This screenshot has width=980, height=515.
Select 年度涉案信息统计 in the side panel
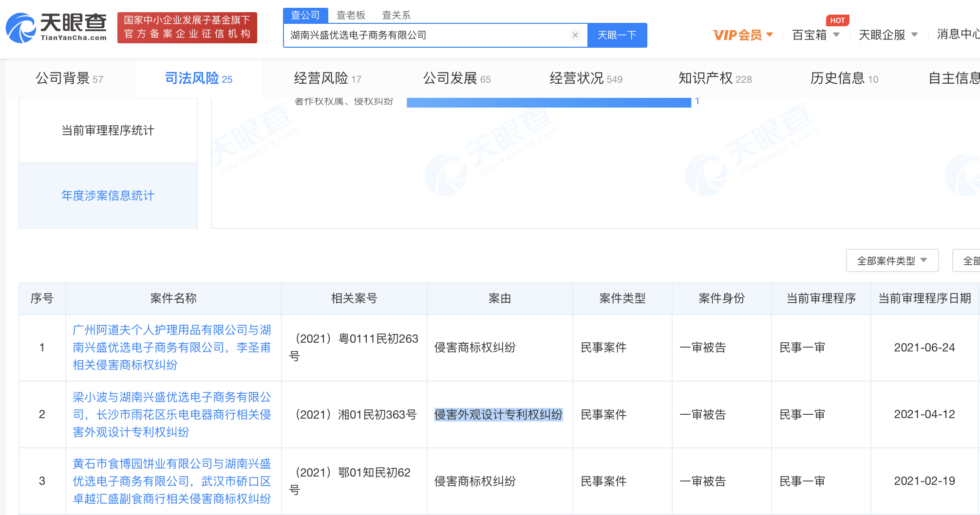tap(108, 196)
